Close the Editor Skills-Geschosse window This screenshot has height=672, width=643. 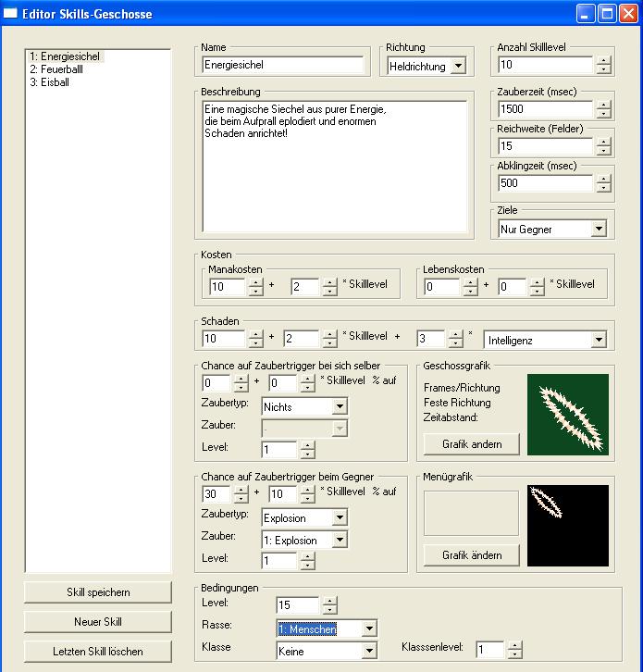pyautogui.click(x=628, y=14)
